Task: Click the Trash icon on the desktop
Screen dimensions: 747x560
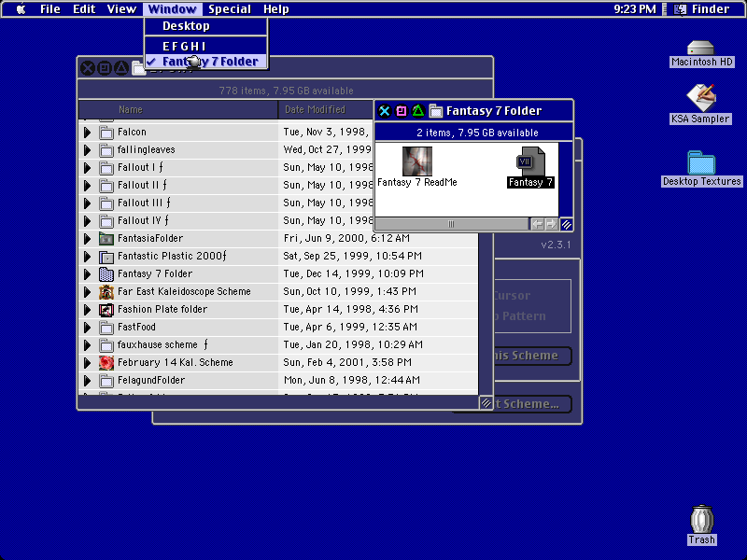Action: 702,519
